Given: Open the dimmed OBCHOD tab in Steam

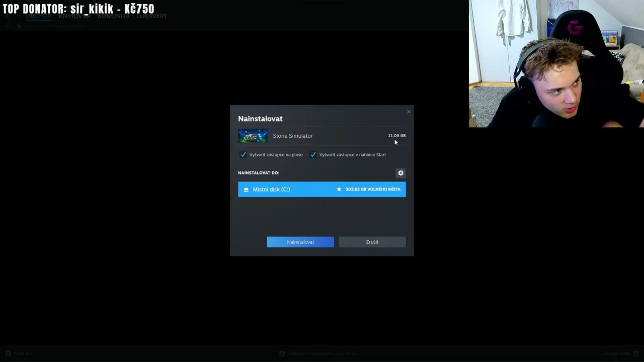Looking at the screenshot, I should pos(39,16).
